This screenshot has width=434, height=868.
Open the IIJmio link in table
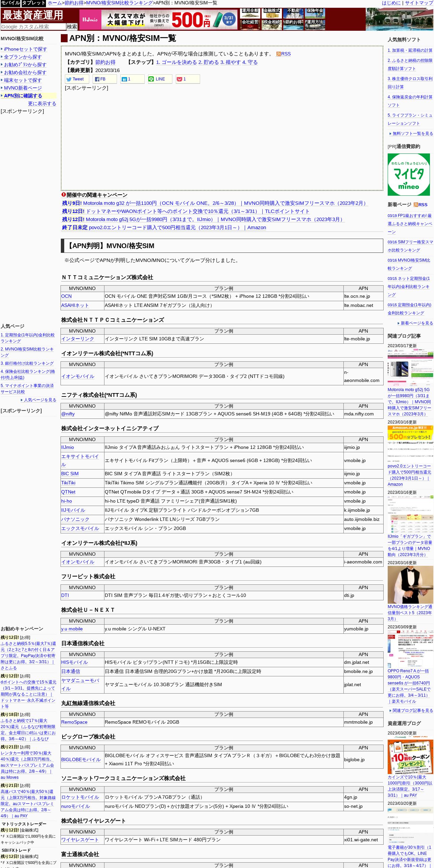coord(68,447)
